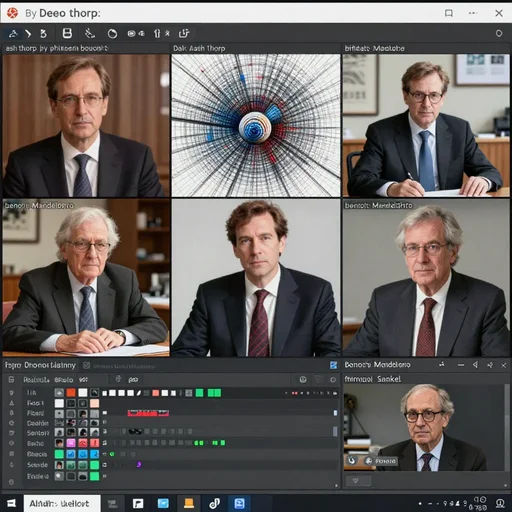Screen dimensions: 512x512
Task: Toggle the left-edge icon on the Senlor row
Action: tap(12, 433)
